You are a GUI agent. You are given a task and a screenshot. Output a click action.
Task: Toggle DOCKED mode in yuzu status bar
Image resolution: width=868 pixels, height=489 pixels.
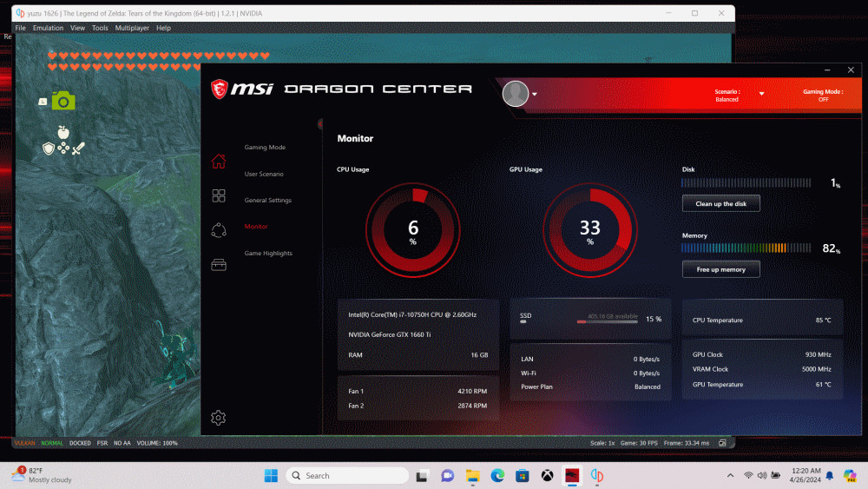(80, 443)
